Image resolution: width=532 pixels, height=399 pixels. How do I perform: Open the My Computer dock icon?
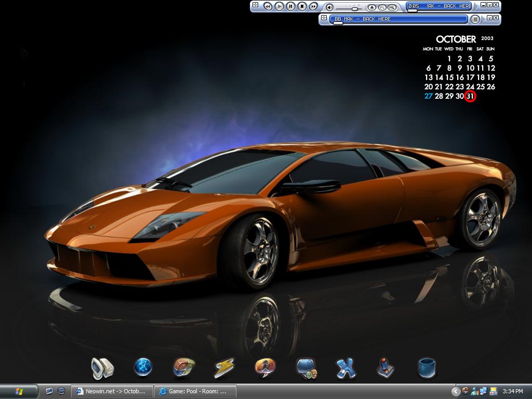click(102, 368)
